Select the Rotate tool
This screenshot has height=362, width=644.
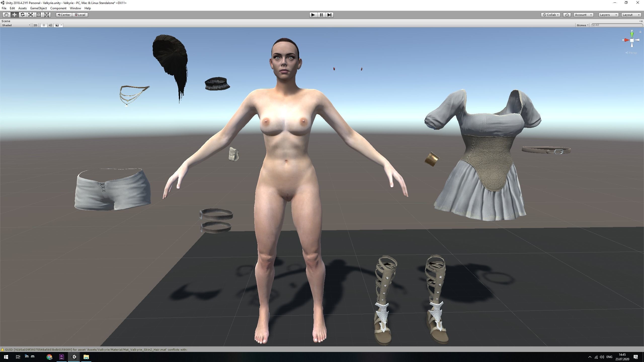22,15
